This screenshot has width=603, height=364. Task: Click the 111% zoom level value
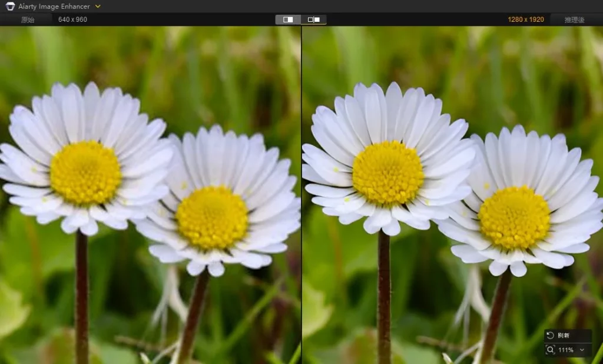click(565, 350)
